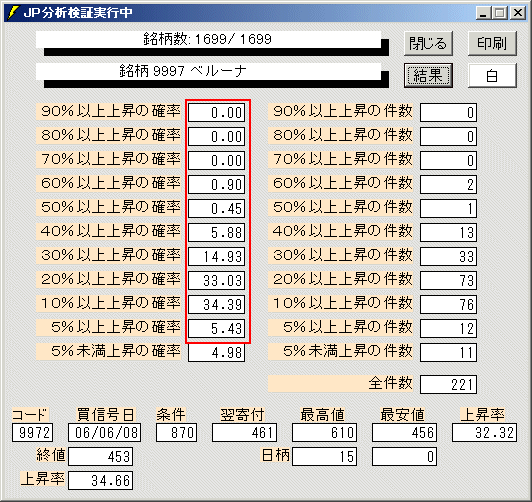Select the 5%以上上昇の確率 field showing 5.43

click(x=216, y=328)
